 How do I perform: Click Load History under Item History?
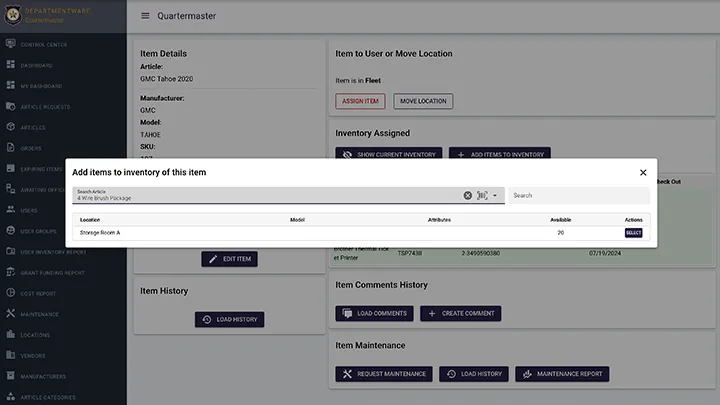coord(229,320)
